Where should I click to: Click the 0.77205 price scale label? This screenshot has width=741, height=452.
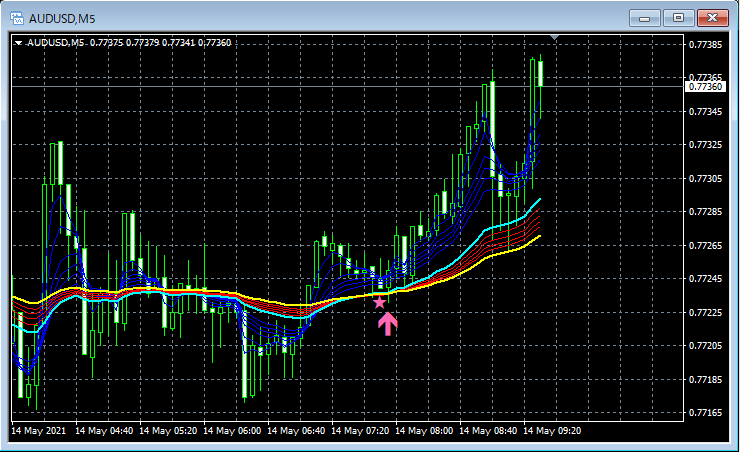705,346
